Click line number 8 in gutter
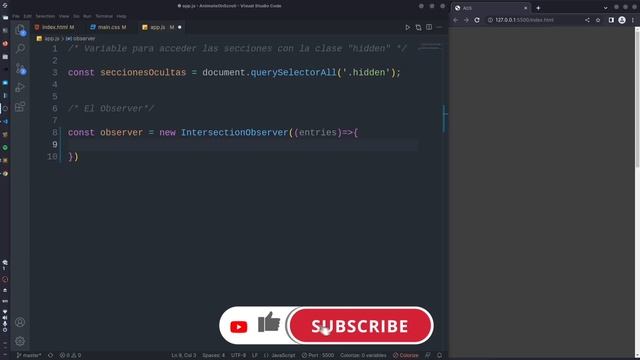 (x=55, y=133)
